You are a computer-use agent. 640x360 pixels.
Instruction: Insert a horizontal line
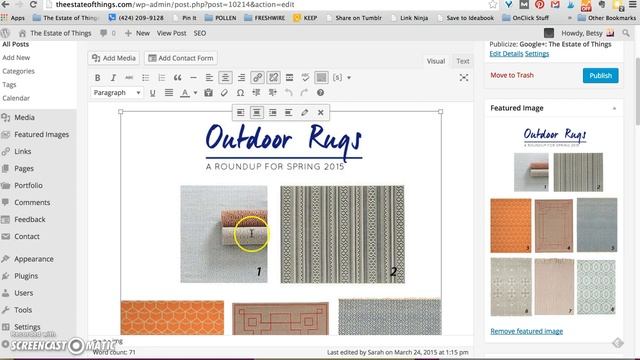coord(193,78)
